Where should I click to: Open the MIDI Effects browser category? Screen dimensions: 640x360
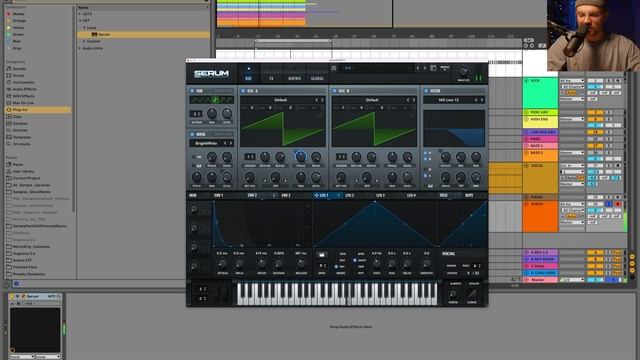pyautogui.click(x=23, y=96)
